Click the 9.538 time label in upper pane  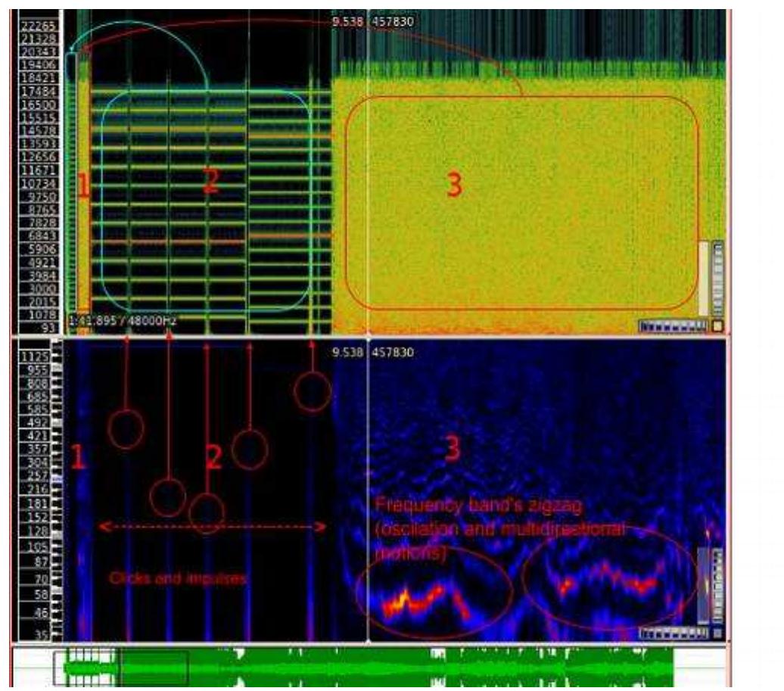(x=347, y=22)
